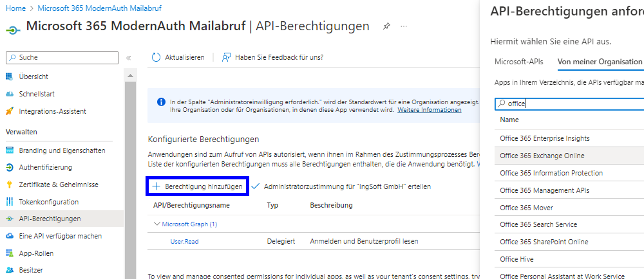Click the Delegiert cell of User.Read
644x279 pixels.
coord(281,241)
